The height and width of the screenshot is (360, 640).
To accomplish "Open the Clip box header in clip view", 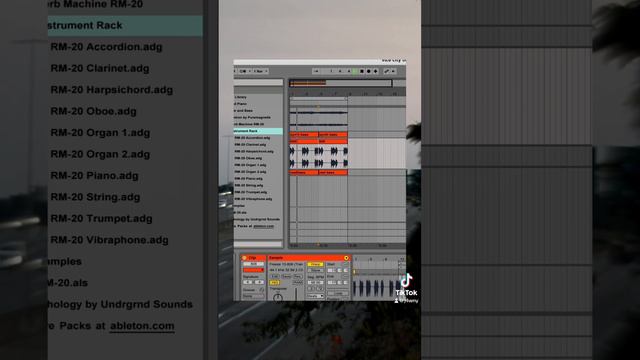I will point(253,258).
